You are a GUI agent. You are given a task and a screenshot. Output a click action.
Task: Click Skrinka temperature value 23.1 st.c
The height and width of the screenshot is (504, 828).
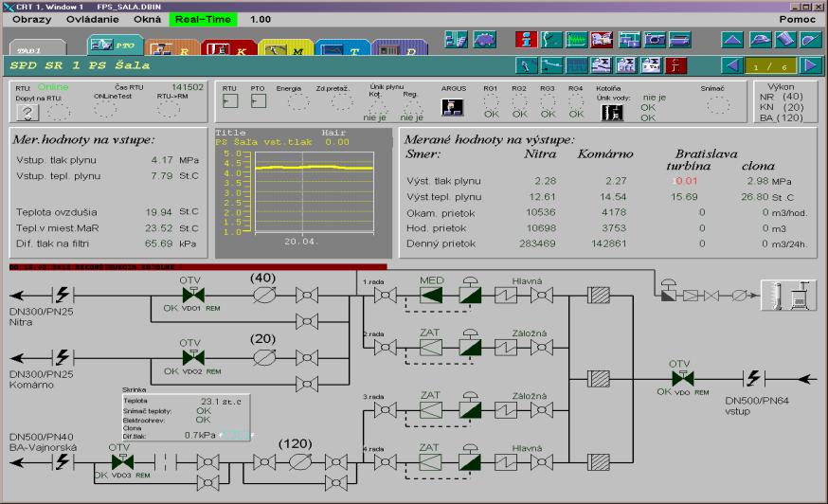pos(221,402)
